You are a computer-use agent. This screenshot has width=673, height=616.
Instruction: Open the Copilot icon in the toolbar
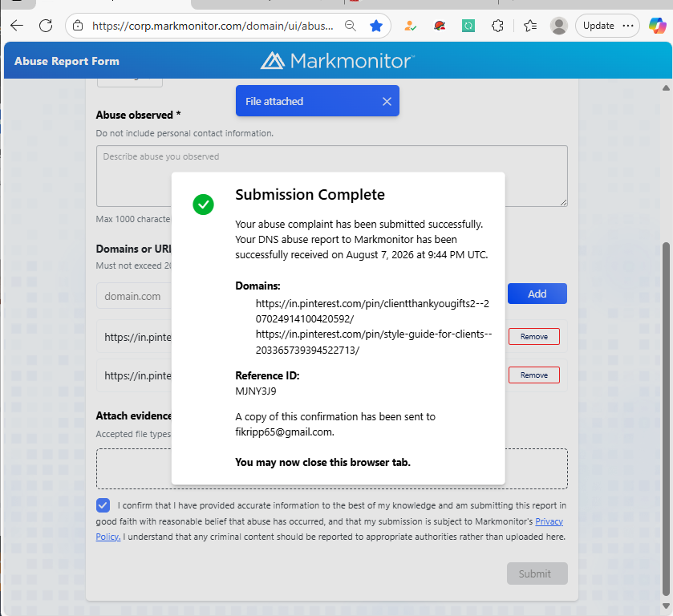[x=657, y=26]
